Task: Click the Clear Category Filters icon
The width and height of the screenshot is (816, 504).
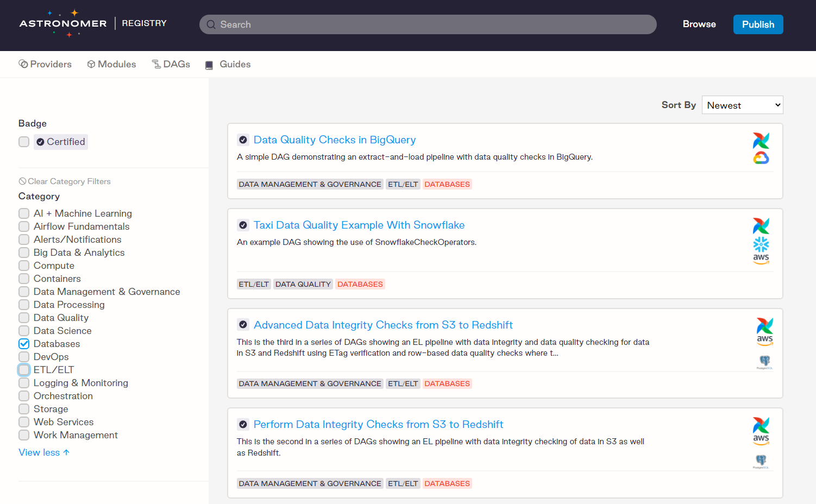Action: 22,181
